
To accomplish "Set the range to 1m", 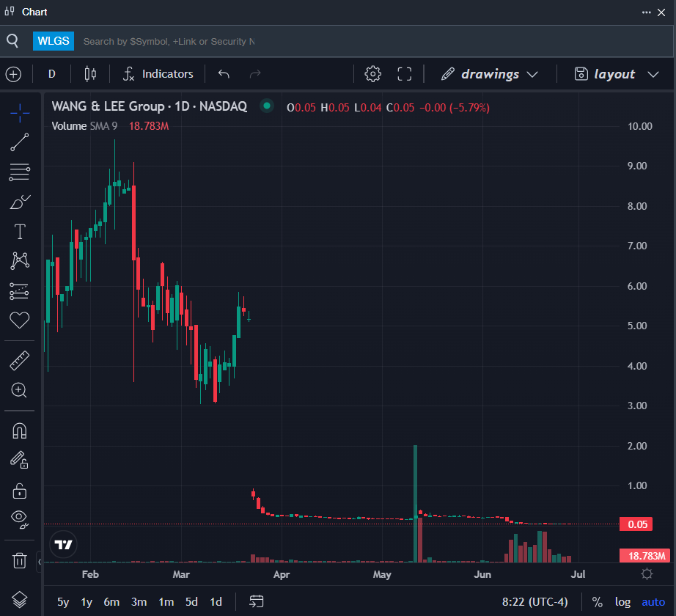I will (x=166, y=602).
